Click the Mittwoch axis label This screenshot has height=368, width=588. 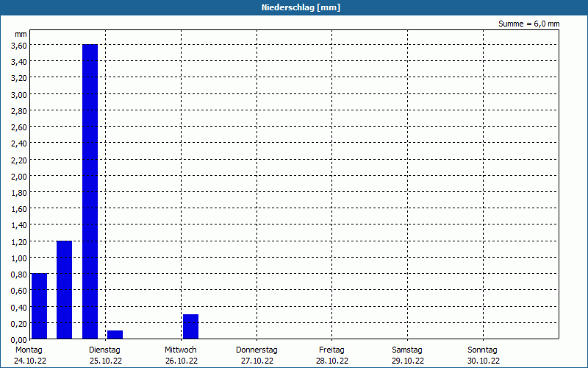tap(180, 350)
